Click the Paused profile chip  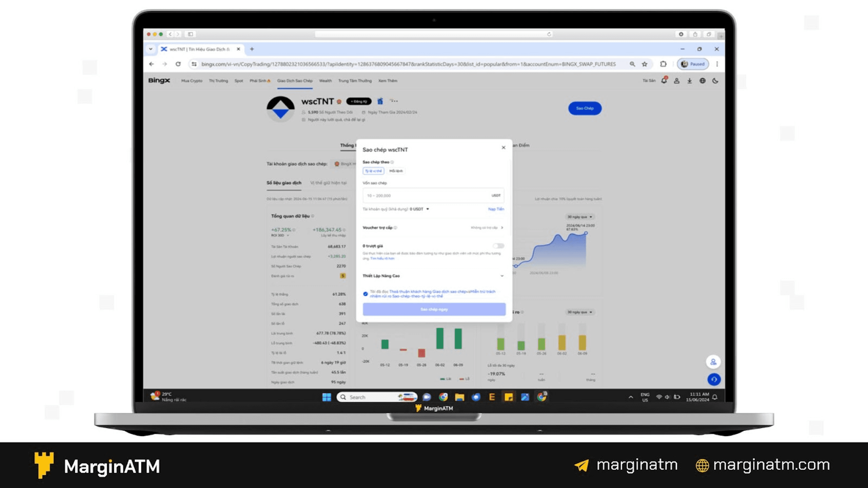pos(693,64)
